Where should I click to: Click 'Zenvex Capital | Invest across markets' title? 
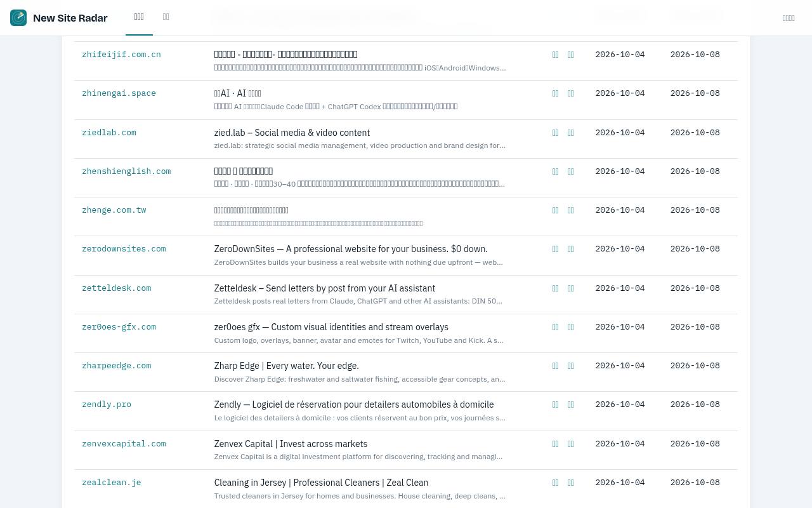click(x=291, y=444)
